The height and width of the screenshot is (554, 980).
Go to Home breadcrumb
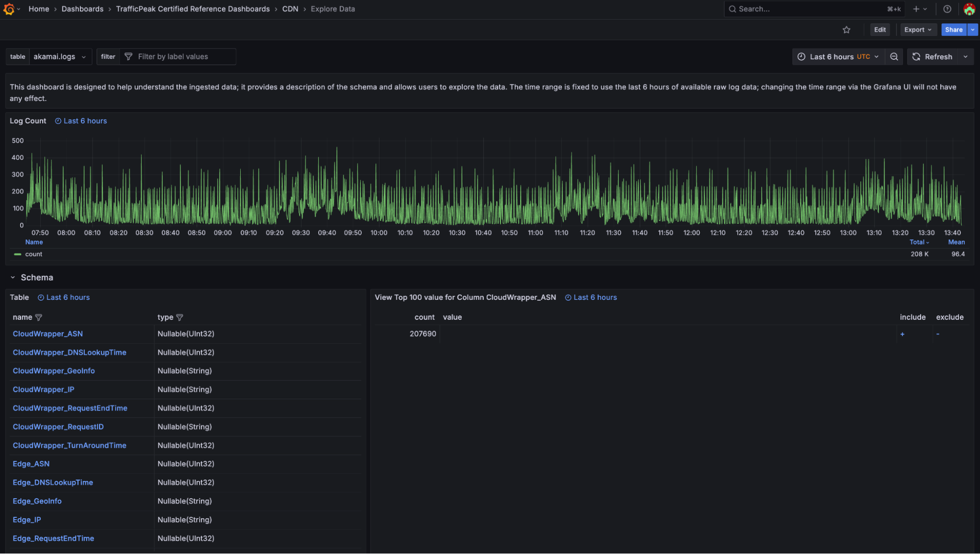click(39, 9)
